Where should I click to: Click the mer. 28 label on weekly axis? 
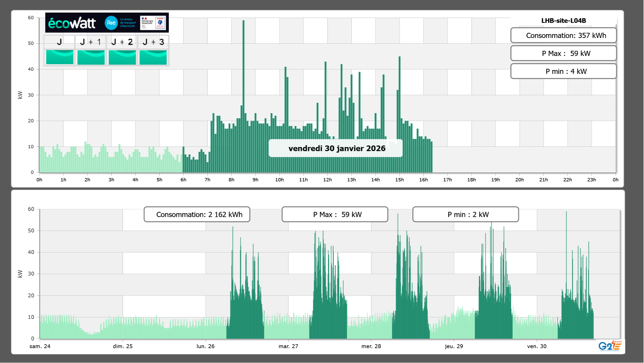(371, 346)
